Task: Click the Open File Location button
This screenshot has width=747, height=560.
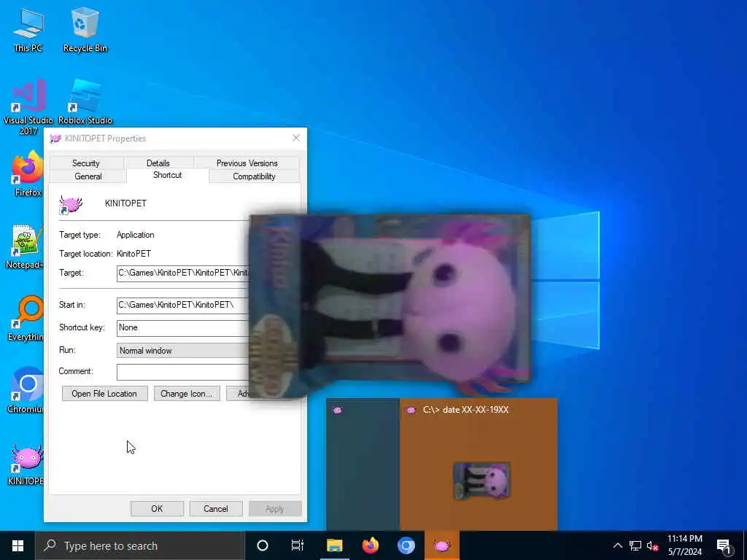Action: coord(104,393)
